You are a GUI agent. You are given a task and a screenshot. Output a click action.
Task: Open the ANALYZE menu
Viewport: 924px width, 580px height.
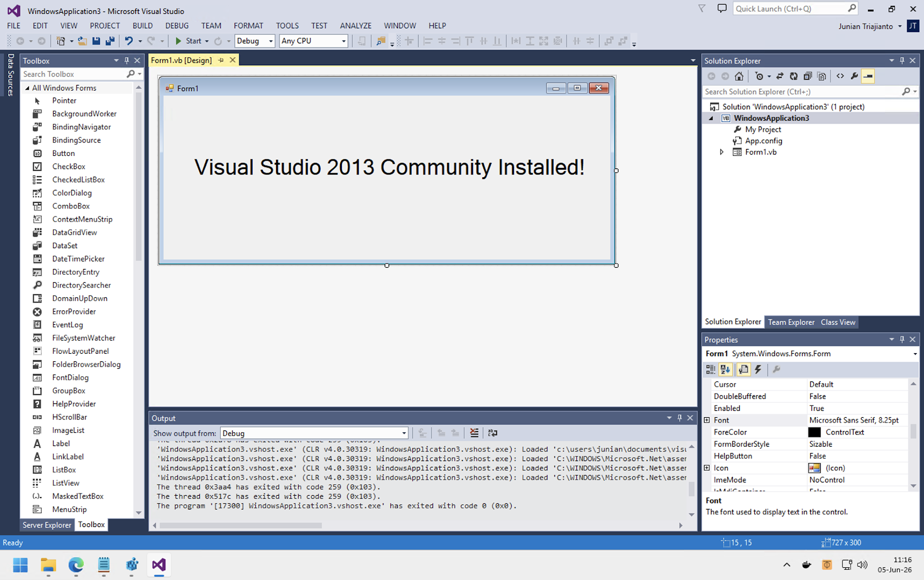[356, 26]
